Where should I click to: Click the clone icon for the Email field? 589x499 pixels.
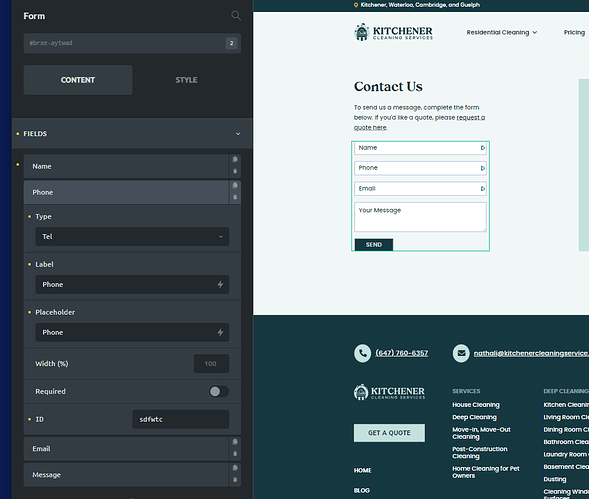(x=235, y=442)
